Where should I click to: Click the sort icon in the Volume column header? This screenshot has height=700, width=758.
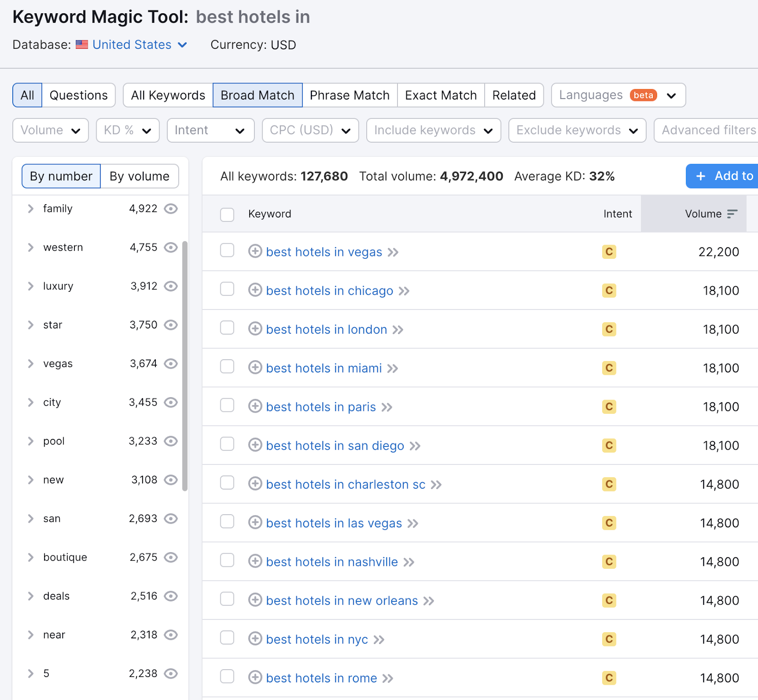732,214
